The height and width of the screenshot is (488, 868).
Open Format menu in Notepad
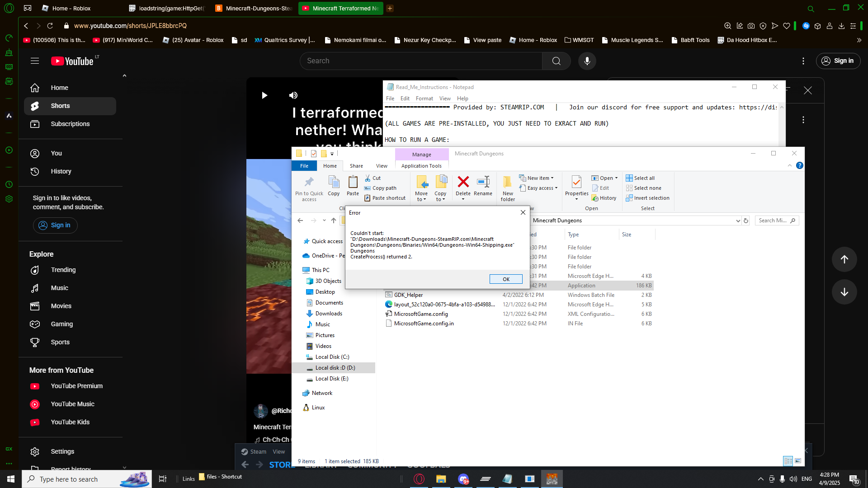(424, 99)
